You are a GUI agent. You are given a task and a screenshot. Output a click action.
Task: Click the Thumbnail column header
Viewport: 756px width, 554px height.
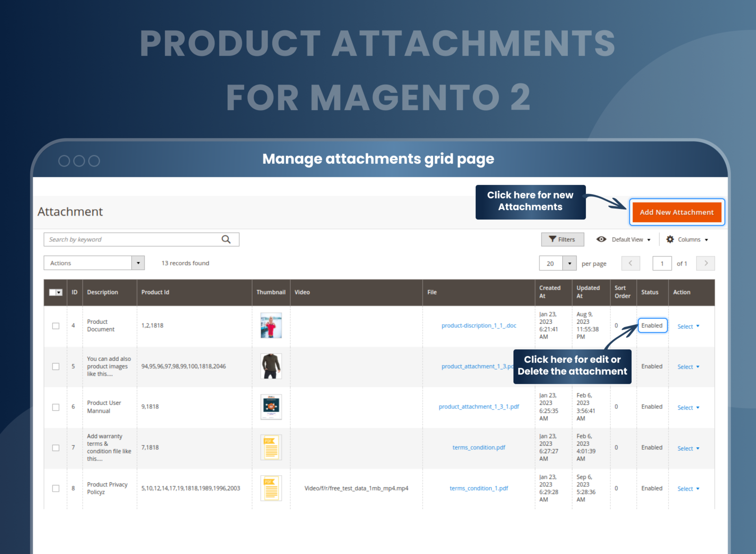point(271,292)
